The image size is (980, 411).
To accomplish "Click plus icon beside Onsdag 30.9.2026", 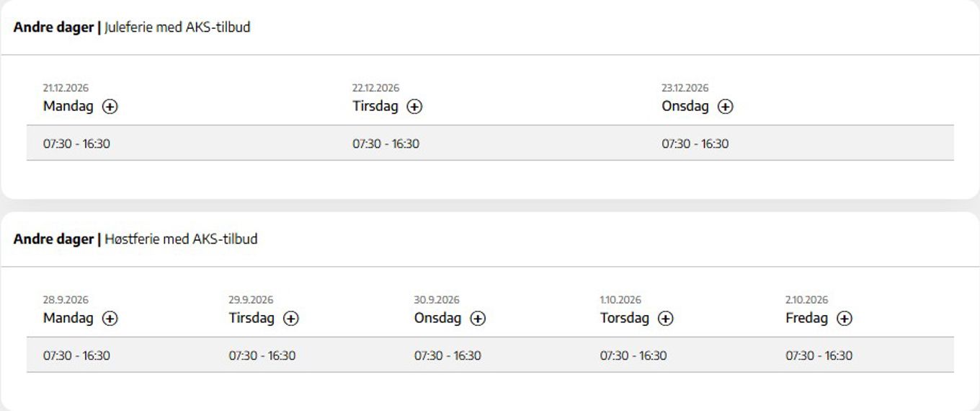I will pyautogui.click(x=478, y=319).
